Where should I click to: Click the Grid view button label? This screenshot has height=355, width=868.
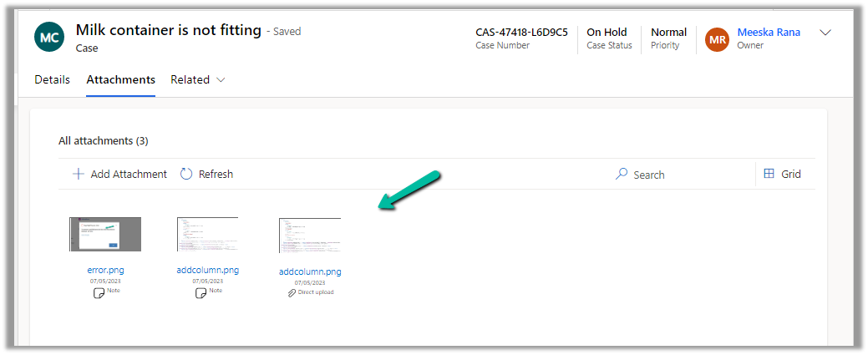click(x=791, y=175)
